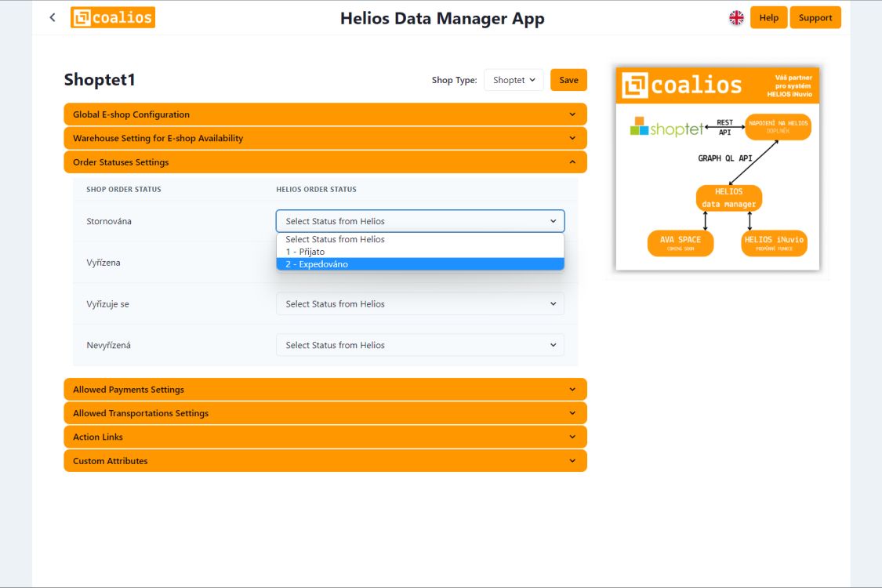Open the Help page
Image resolution: width=882 pixels, height=588 pixels.
[768, 17]
